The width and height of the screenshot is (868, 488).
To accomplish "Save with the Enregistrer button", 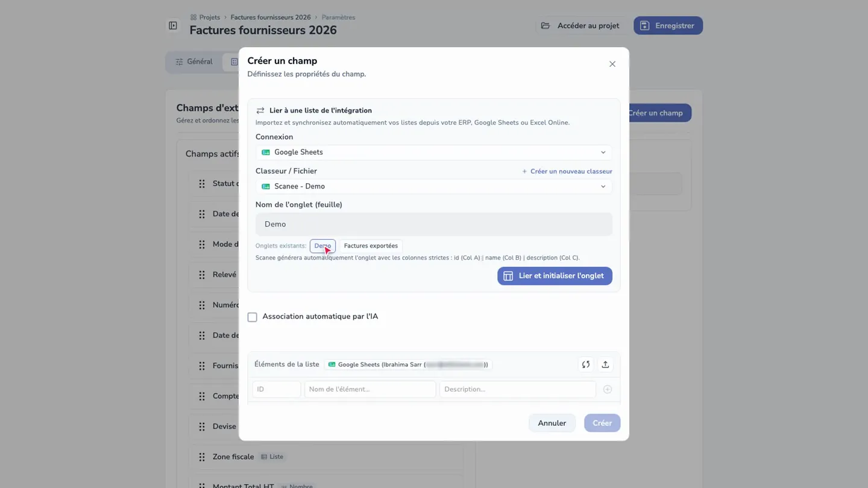I will (668, 26).
